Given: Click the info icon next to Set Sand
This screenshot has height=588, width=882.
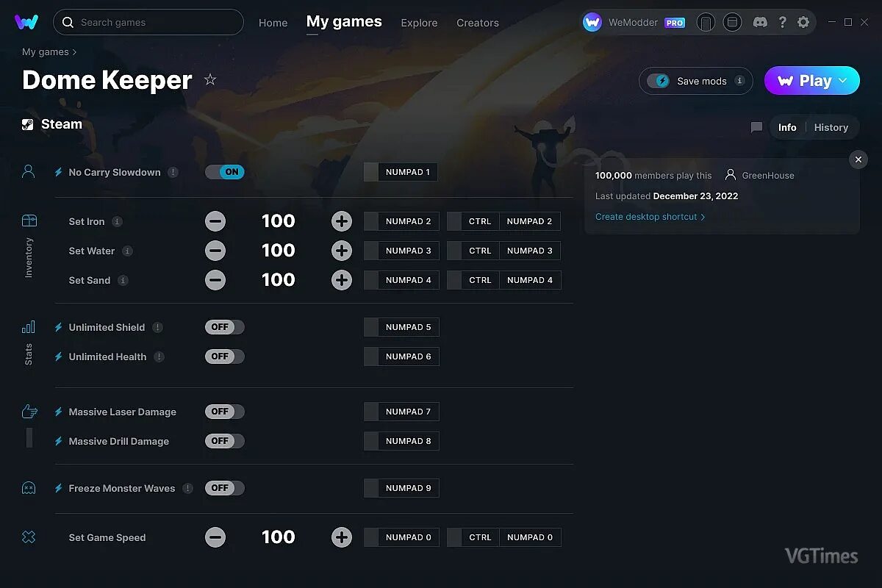Looking at the screenshot, I should tap(123, 280).
